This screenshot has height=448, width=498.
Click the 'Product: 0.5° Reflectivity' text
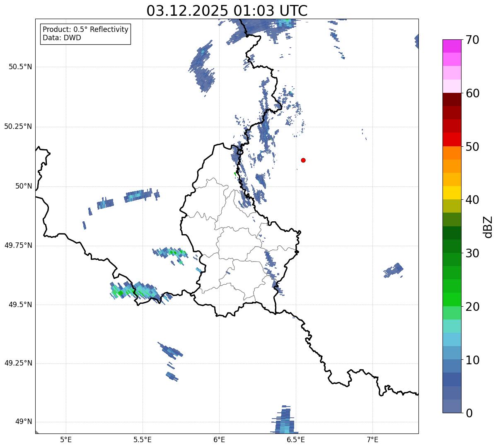[85, 30]
